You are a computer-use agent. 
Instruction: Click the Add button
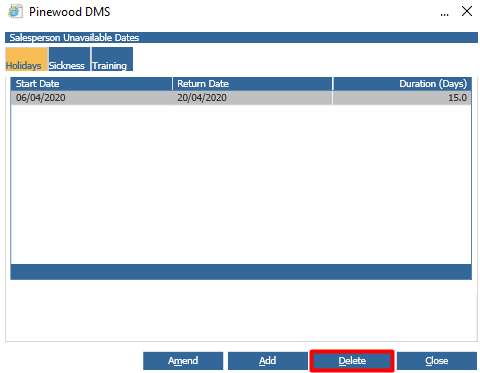click(268, 361)
